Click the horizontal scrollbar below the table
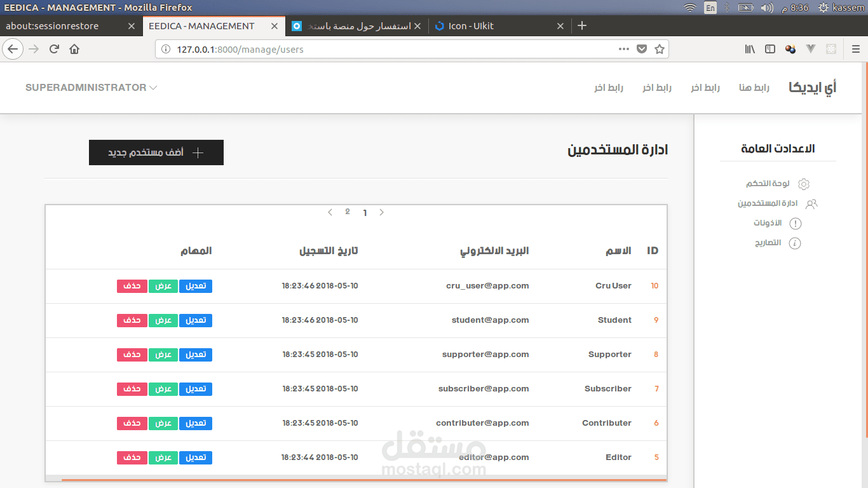The width and height of the screenshot is (868, 488). click(356, 482)
